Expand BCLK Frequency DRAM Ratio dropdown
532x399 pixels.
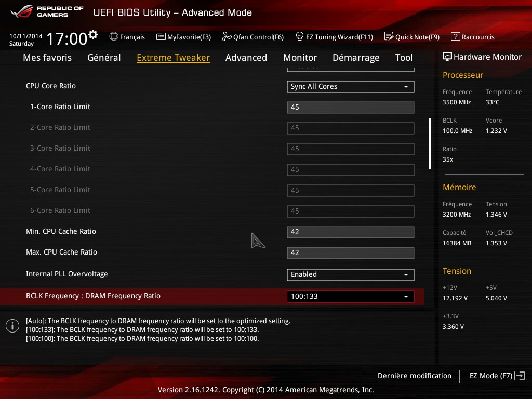click(x=350, y=296)
